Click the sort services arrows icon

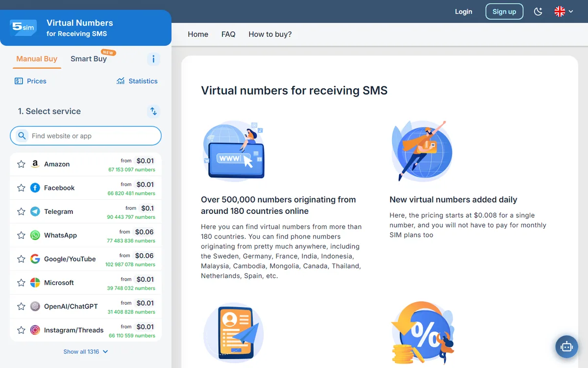click(x=153, y=111)
